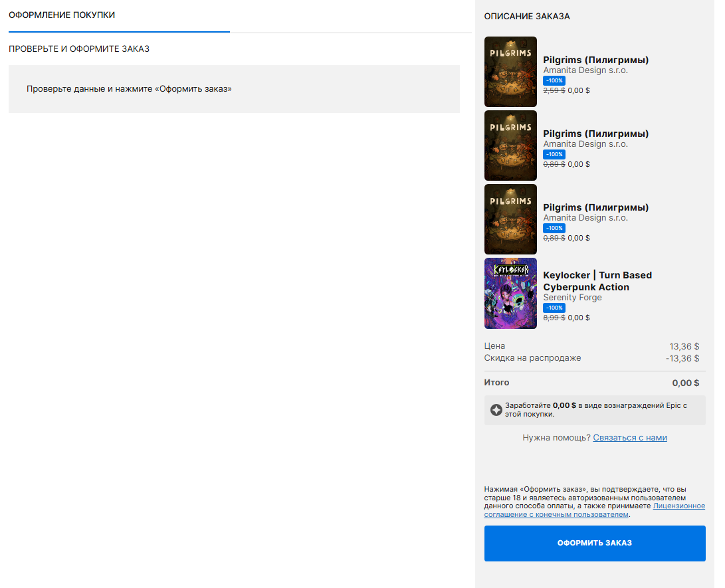This screenshot has height=588, width=725.
Task: Click the «Проверьте данные и нажмите» info box
Action: (234, 89)
